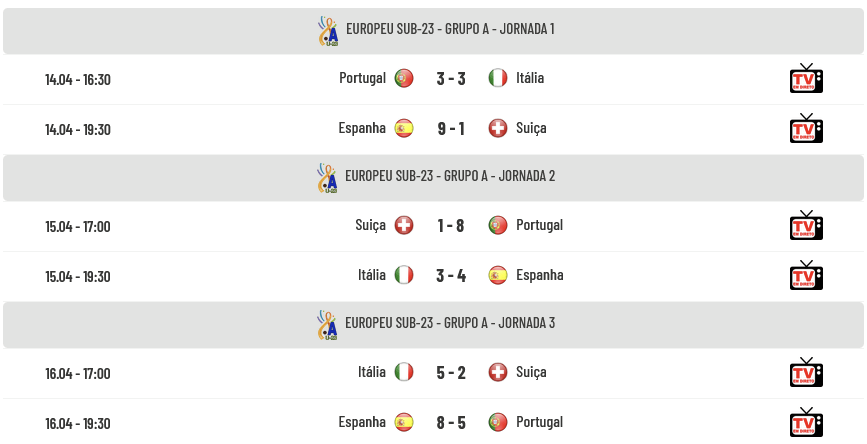Screen dimensions: 867x444
Task: Open TV live icon for Espanha 9-1 Suiça
Action: tap(806, 128)
